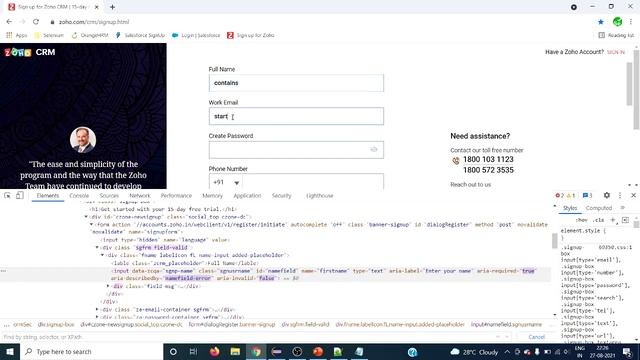Close the DevTools panel

tap(633, 196)
